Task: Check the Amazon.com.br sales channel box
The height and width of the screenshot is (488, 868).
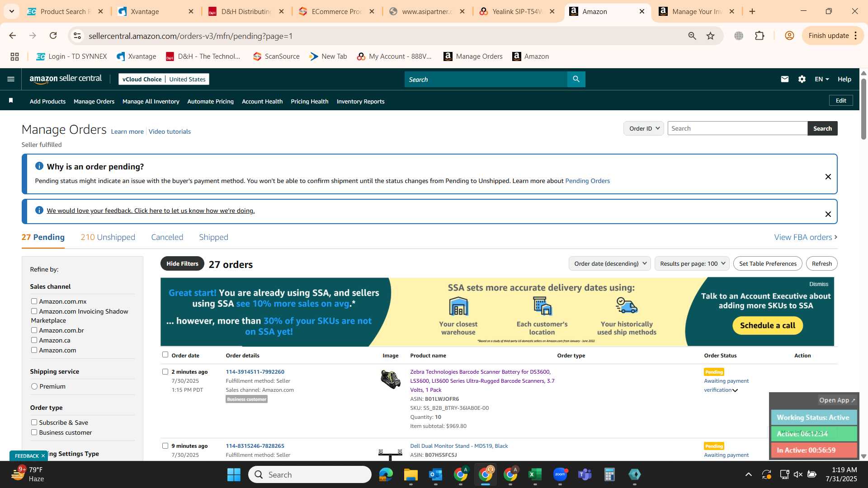Action: point(34,330)
